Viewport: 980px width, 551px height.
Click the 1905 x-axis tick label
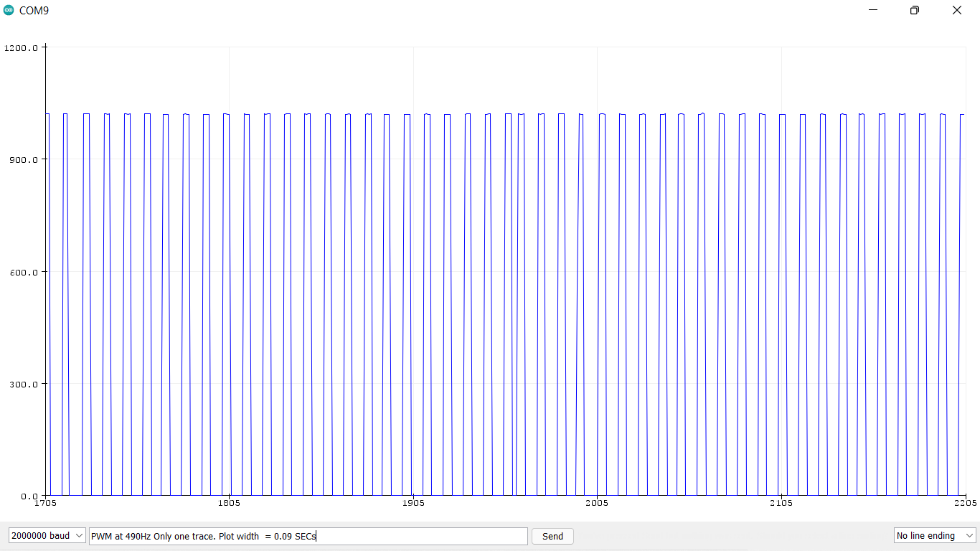click(413, 503)
